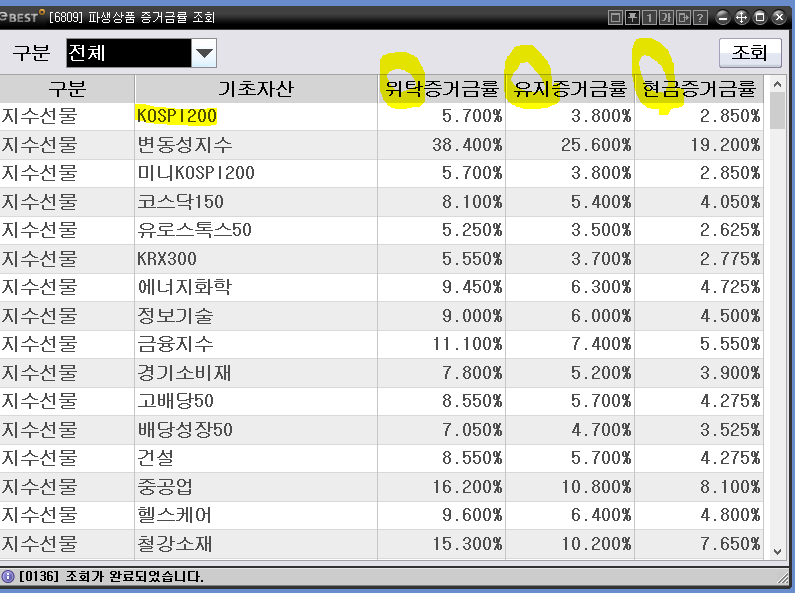The height and width of the screenshot is (593, 795).
Task: Click 5.550% in the KRX300 row
Action: pos(472,259)
